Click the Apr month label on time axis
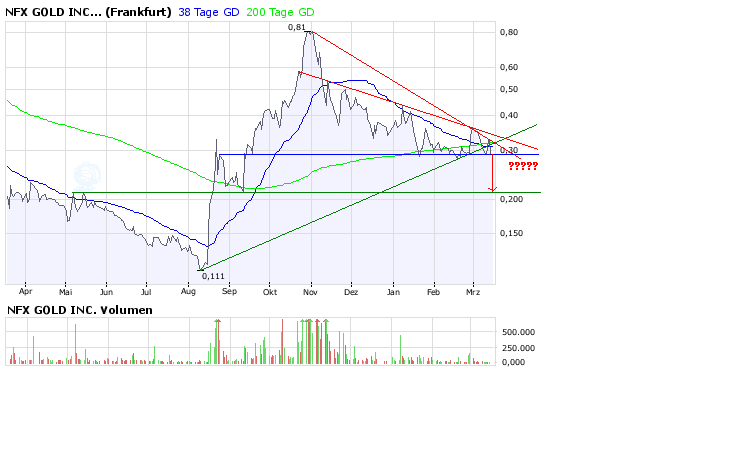This screenshot has height=475, width=738. point(25,291)
